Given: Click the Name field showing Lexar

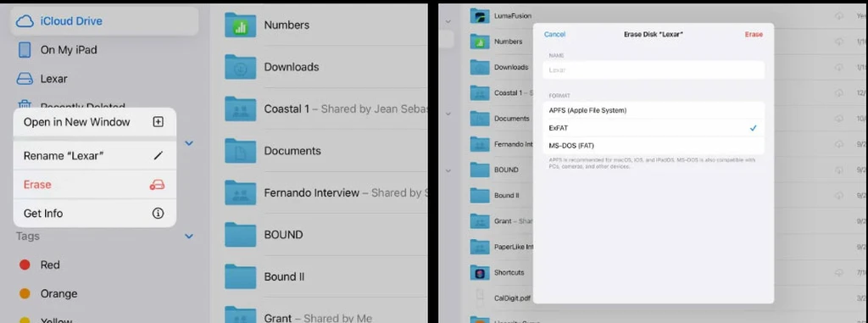Looking at the screenshot, I should 654,70.
